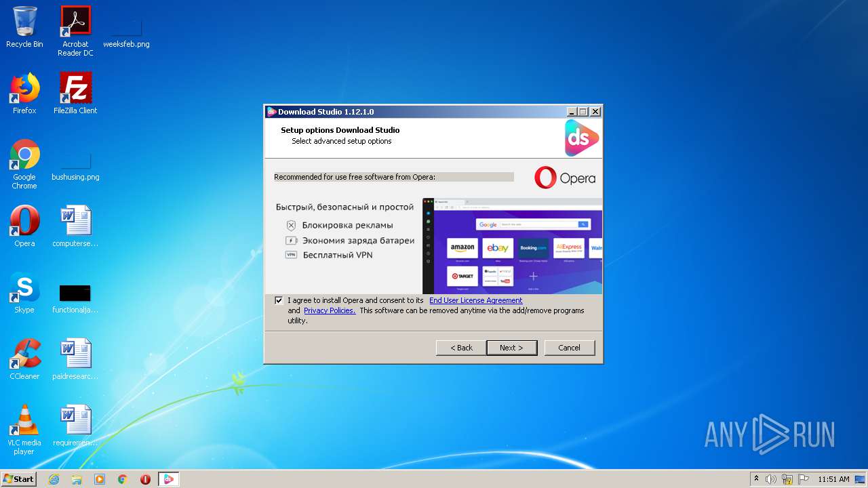The image size is (868, 488).
Task: Launch VLC media player from desktop
Action: coord(24,430)
